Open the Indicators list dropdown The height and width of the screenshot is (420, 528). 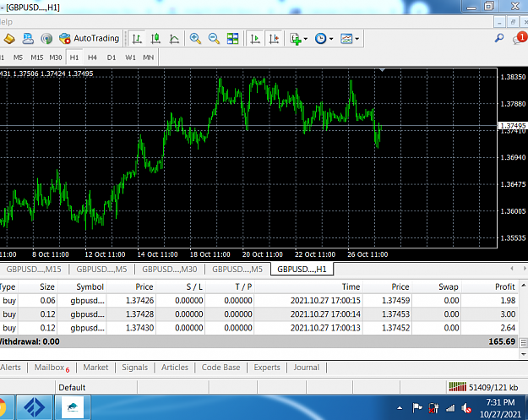point(298,39)
